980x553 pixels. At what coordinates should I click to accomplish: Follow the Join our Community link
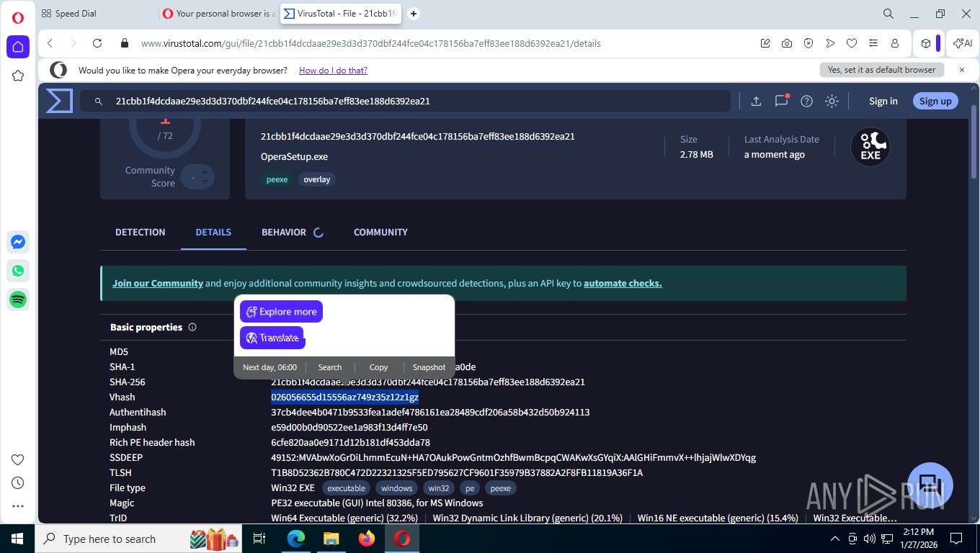[158, 283]
